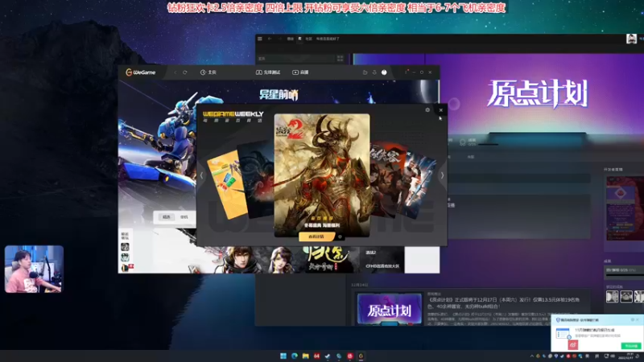The image size is (644, 362).
Task: Click 异星前哨 banner title in WeGame
Action: pyautogui.click(x=279, y=95)
